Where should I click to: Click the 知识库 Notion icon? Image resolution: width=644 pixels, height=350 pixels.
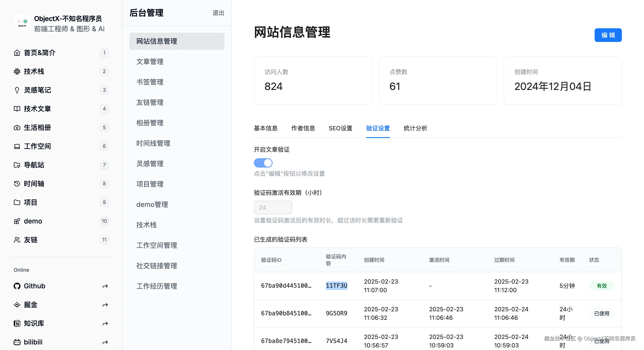(17, 323)
